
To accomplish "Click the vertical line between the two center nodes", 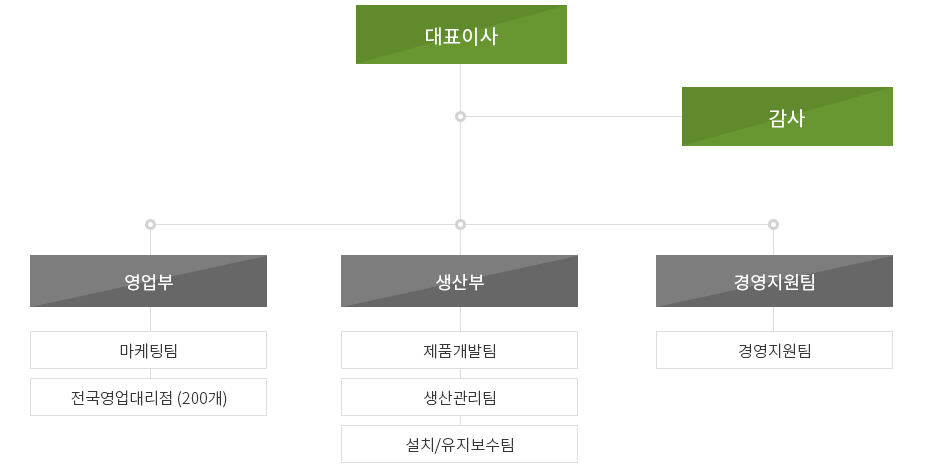I will click(460, 170).
